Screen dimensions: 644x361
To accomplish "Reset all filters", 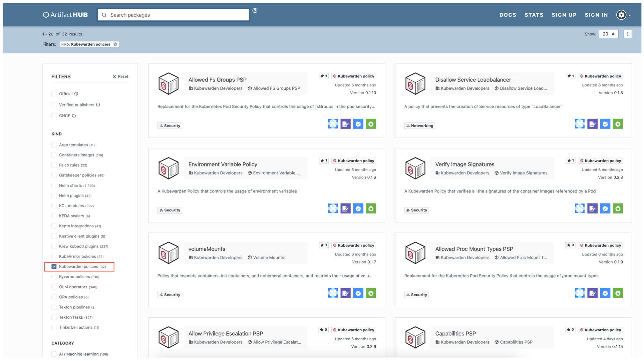I will click(121, 77).
